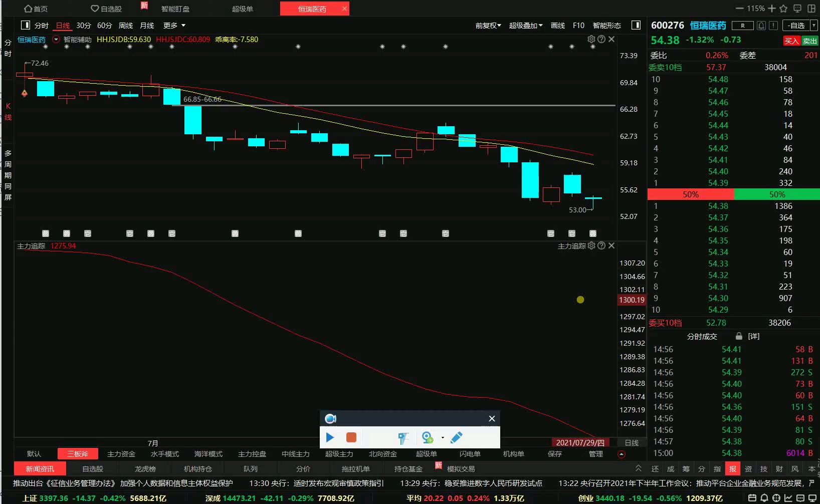Screen dimensions: 820x504
Task: Select the 北向资金 indicator tab
Action: click(x=383, y=454)
